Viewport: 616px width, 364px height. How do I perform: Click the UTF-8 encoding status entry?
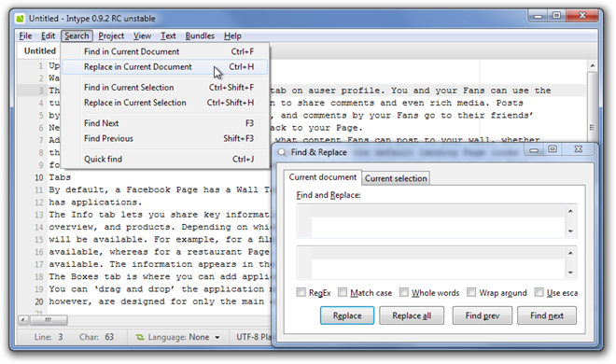pos(253,337)
